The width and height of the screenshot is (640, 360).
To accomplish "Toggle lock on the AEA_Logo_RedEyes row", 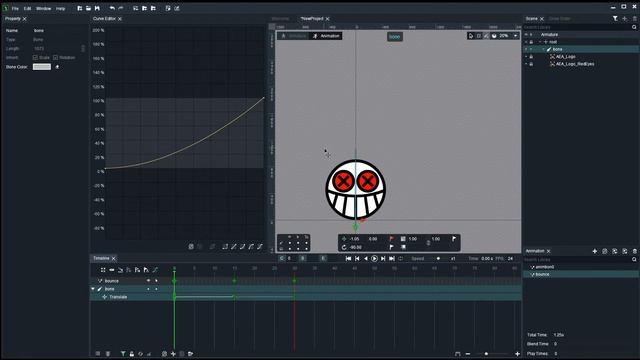I will click(531, 64).
